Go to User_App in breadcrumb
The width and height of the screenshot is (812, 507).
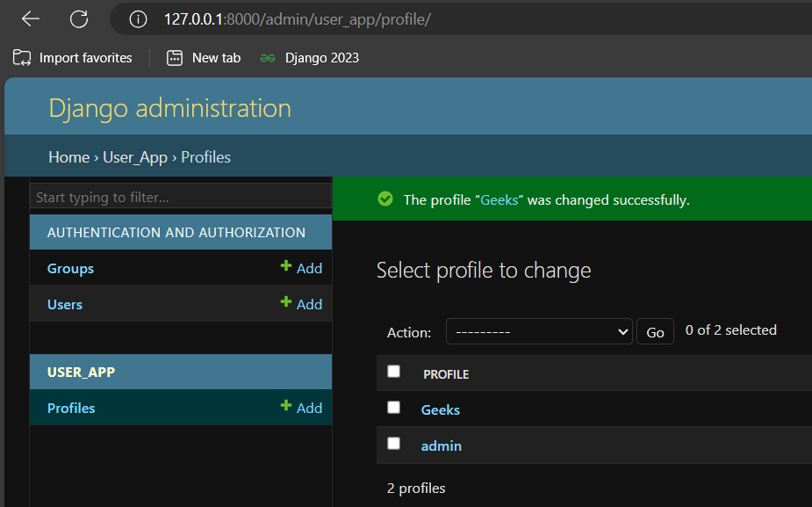(x=135, y=157)
